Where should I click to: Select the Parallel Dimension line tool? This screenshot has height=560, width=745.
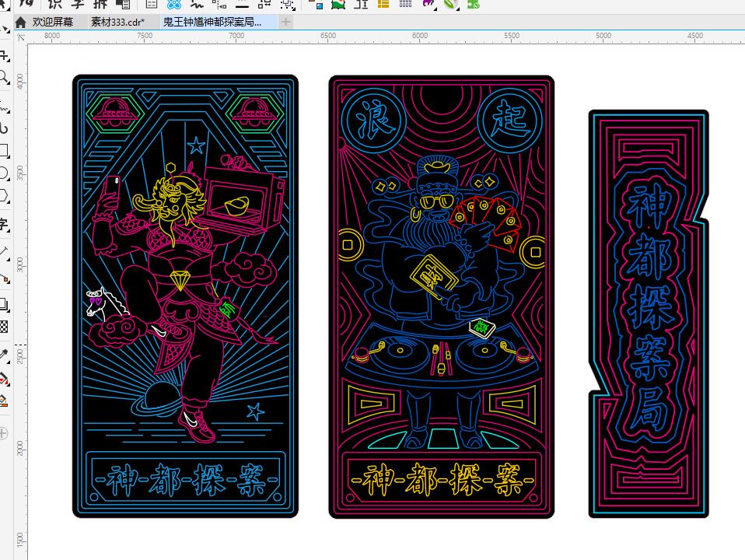pyautogui.click(x=4, y=253)
